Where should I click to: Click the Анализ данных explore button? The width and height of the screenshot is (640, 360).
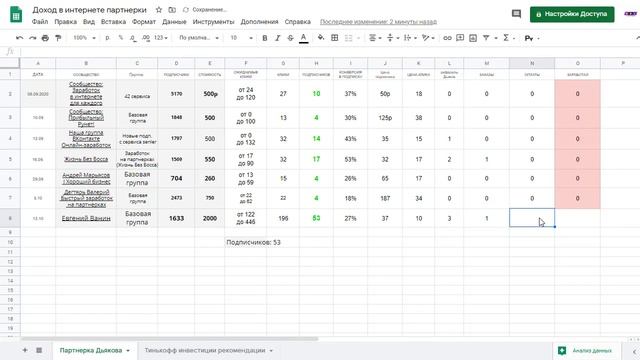click(587, 351)
